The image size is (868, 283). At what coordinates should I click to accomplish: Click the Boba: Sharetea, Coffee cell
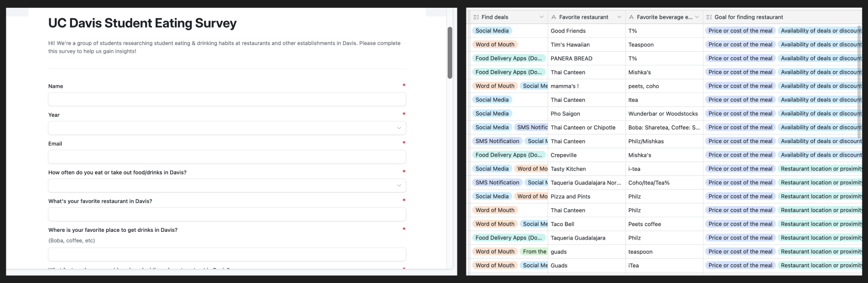pyautogui.click(x=664, y=127)
